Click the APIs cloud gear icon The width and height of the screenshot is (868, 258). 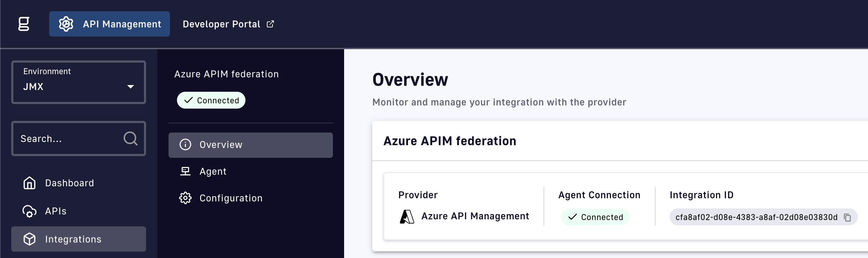click(29, 211)
